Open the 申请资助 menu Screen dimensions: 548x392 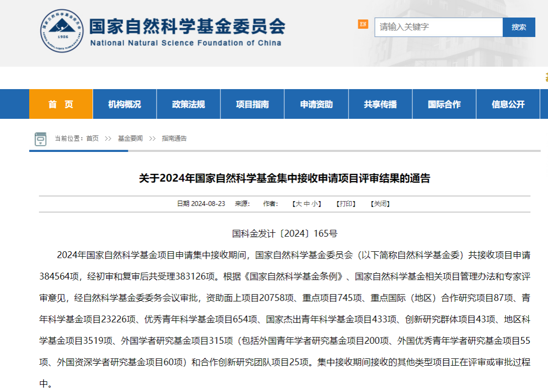point(316,104)
